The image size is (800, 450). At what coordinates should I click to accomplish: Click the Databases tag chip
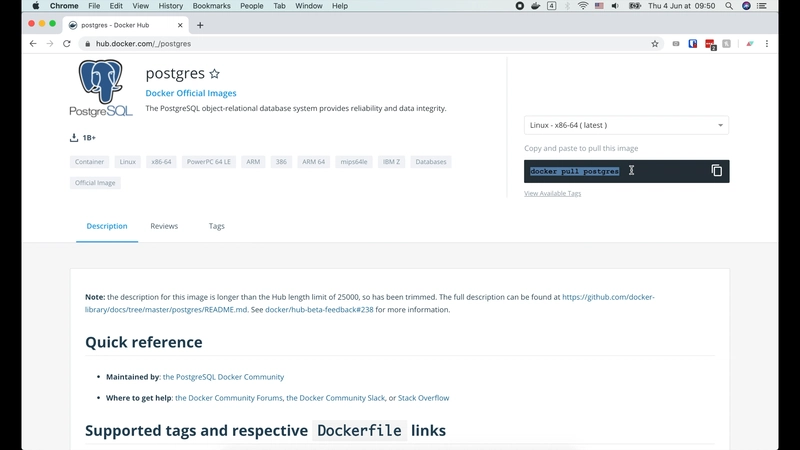431,162
